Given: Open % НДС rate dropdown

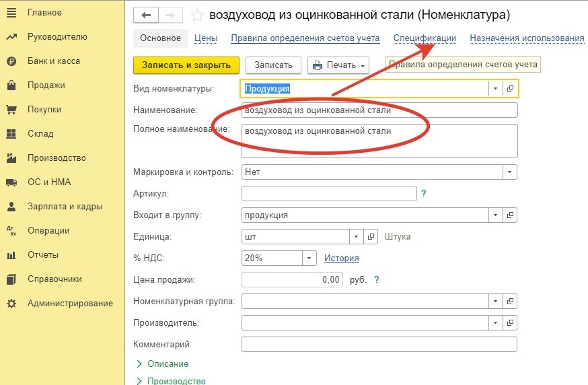Looking at the screenshot, I should (x=309, y=258).
